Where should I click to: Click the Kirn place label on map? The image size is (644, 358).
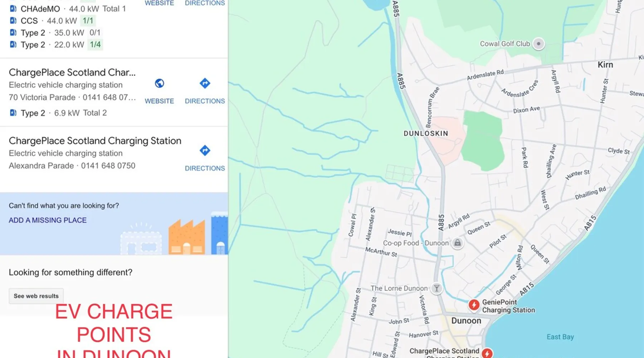click(605, 65)
